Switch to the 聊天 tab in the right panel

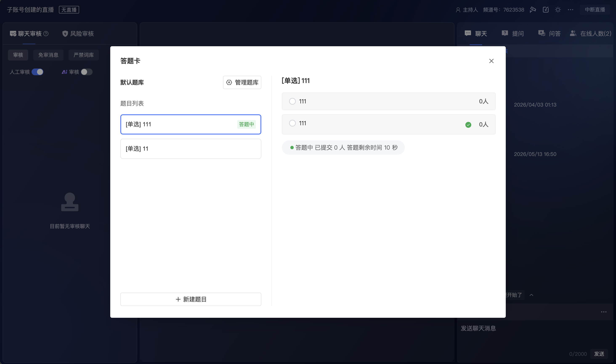coord(476,34)
